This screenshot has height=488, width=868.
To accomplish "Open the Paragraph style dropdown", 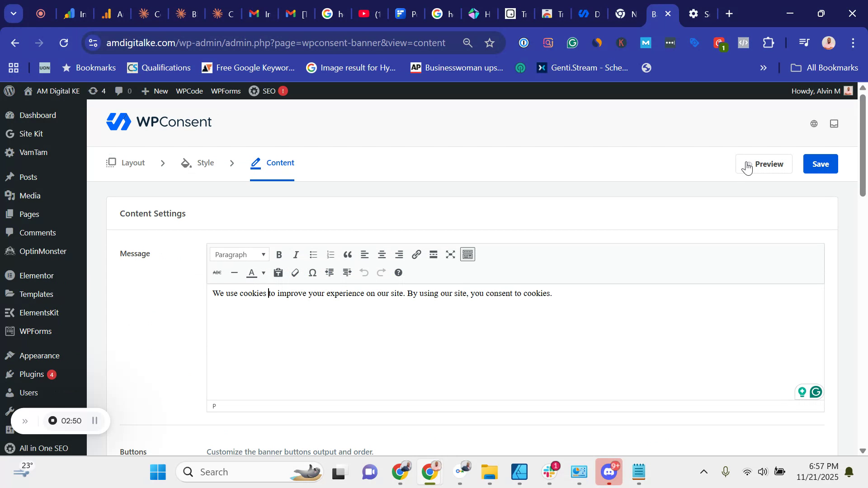I will pos(240,254).
